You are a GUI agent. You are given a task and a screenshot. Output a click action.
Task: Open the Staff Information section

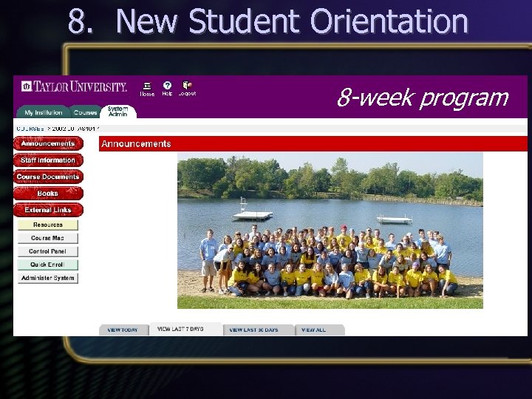click(48, 160)
